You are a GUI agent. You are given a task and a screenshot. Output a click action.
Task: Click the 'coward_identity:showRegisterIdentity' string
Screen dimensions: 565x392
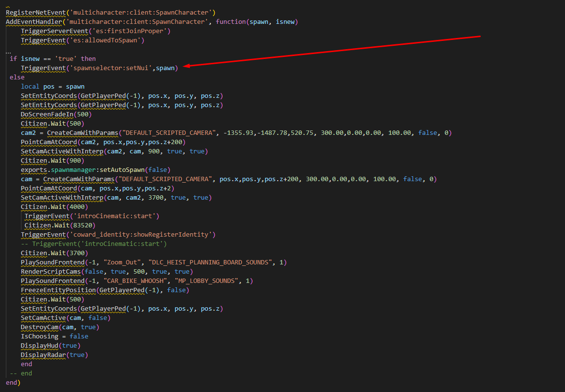pos(141,235)
